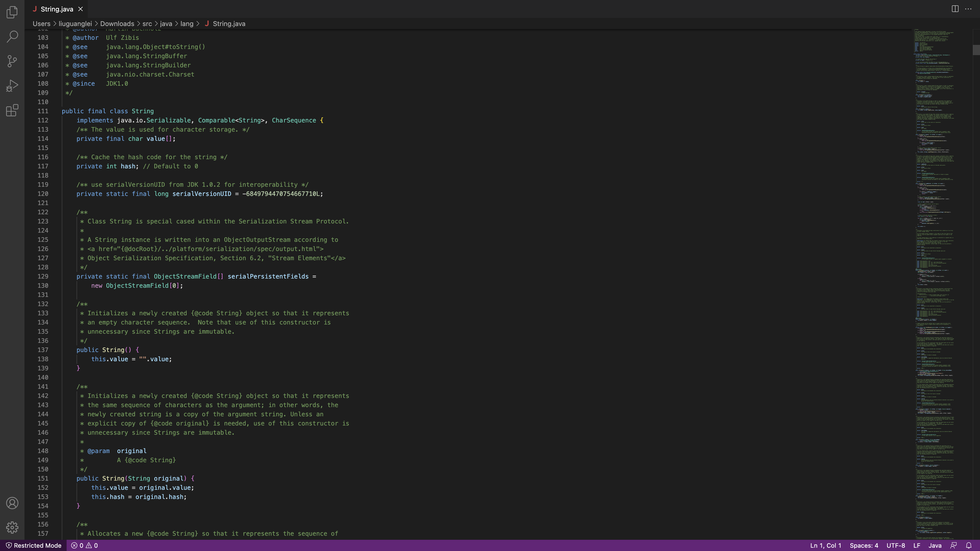Click the Restricted Mode status item
The height and width of the screenshot is (551, 980).
pos(33,545)
